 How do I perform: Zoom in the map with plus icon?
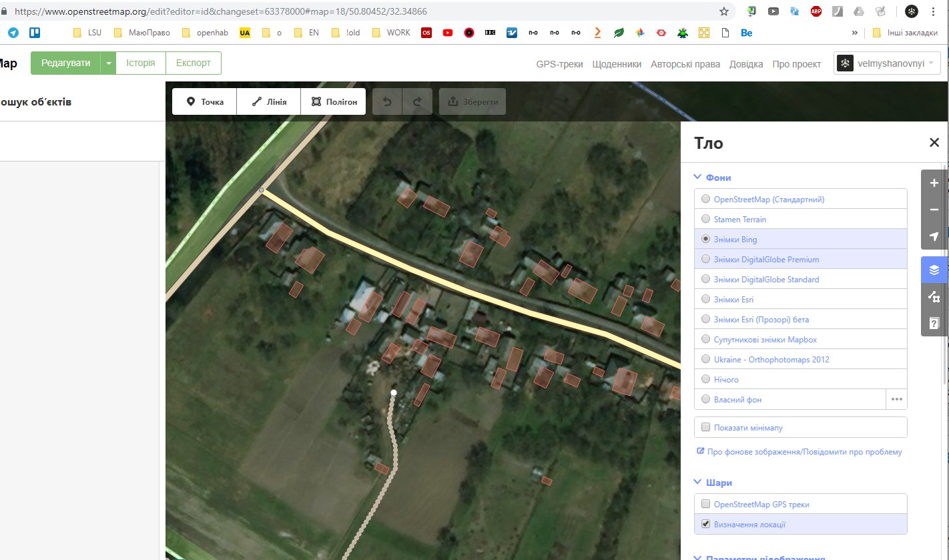point(934,183)
